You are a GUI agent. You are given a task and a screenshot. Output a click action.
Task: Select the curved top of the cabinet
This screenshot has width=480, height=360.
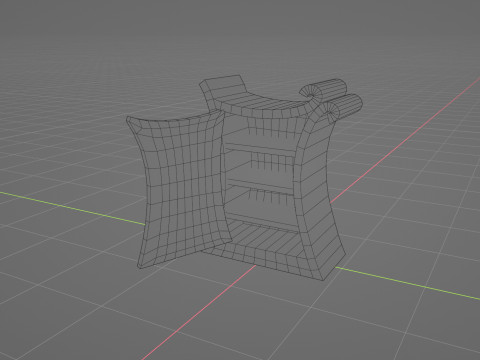pos(263,106)
